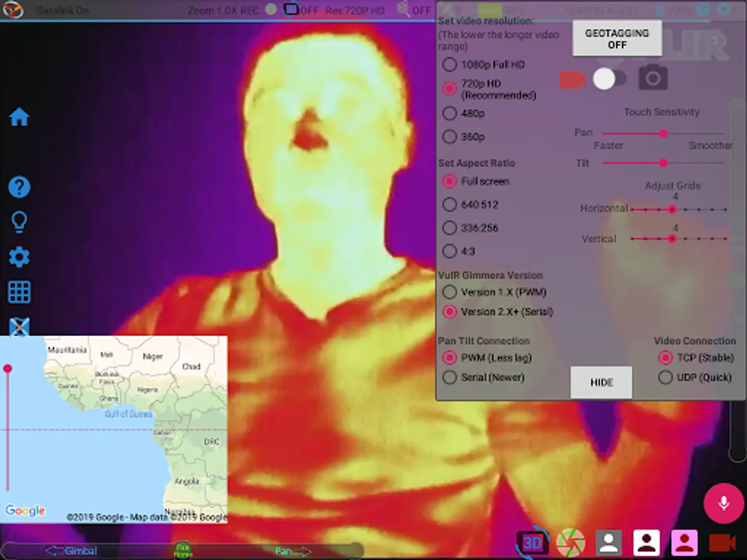Click the Zoom 1.0X status text
Image resolution: width=747 pixels, height=560 pixels.
(x=212, y=11)
